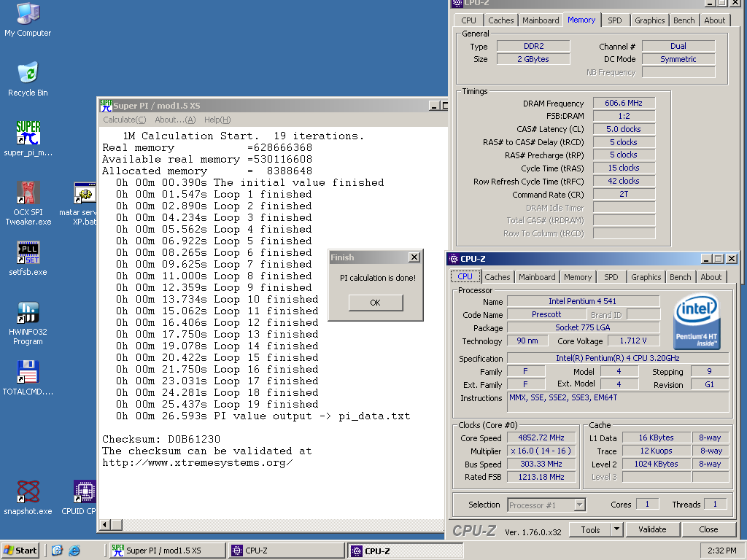Screen dimensions: 747x560
Task: Confirm the PI calculation dialog with OK
Action: [x=376, y=303]
